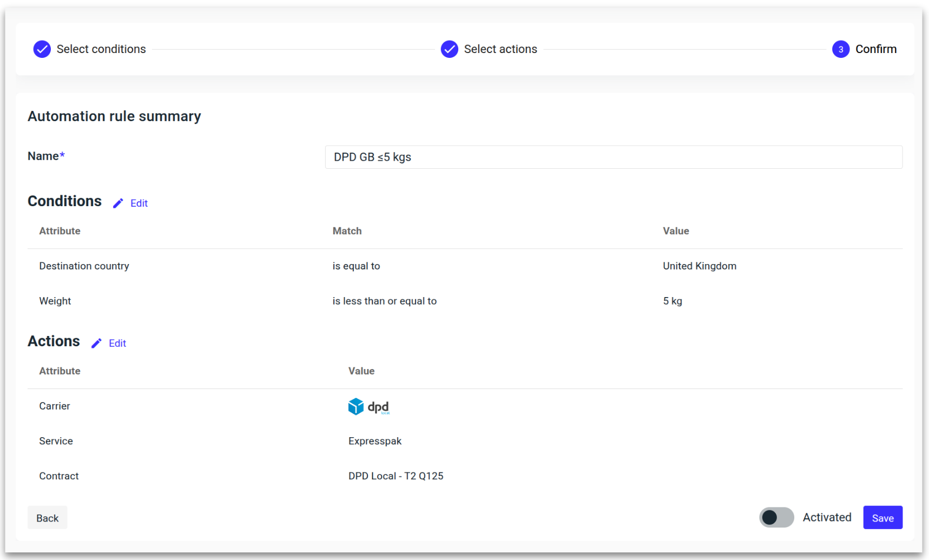This screenshot has height=560, width=929.
Task: Click the DPD Local - T2 Q125 contract
Action: pos(396,476)
